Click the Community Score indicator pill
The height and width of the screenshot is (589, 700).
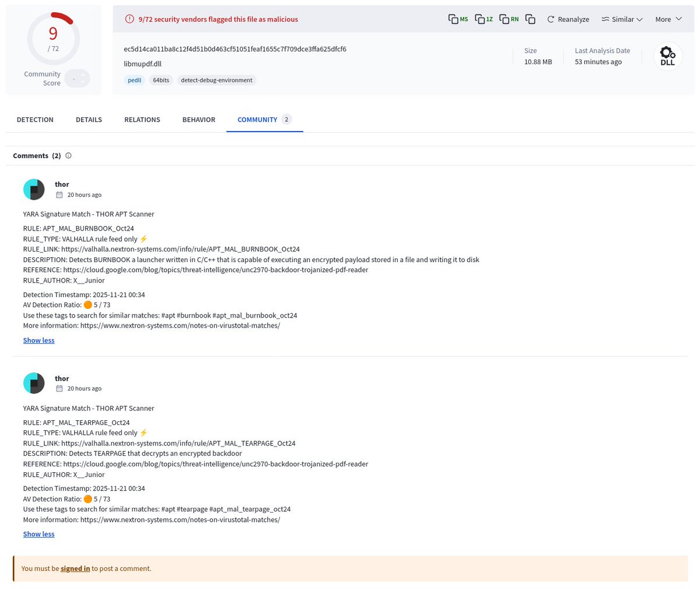(x=77, y=78)
